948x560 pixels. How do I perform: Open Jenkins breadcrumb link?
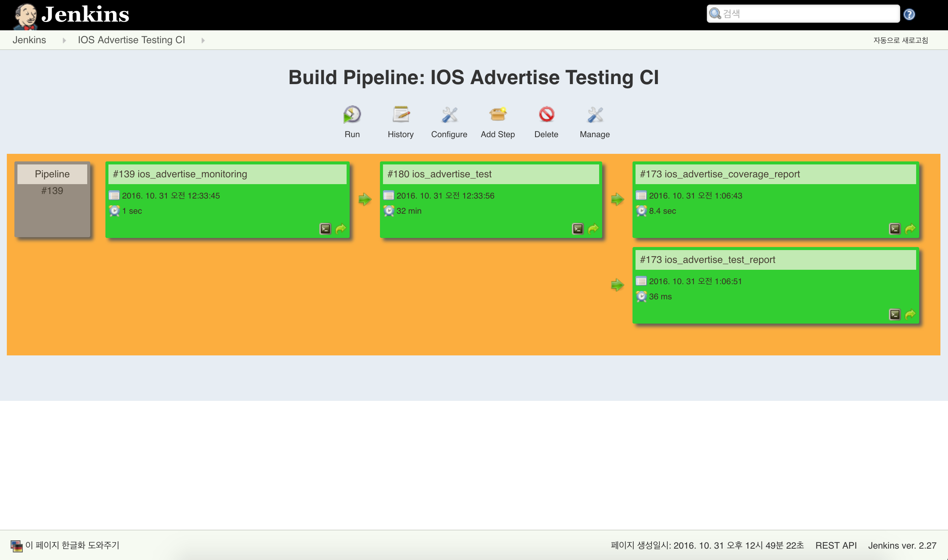(x=29, y=40)
